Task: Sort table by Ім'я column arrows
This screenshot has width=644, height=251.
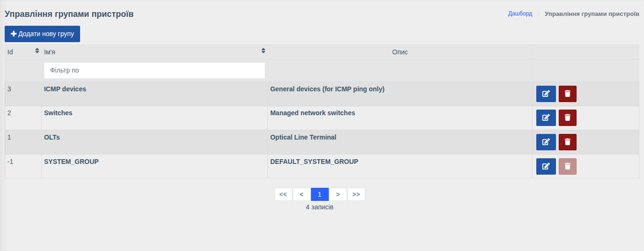Action: pyautogui.click(x=263, y=51)
